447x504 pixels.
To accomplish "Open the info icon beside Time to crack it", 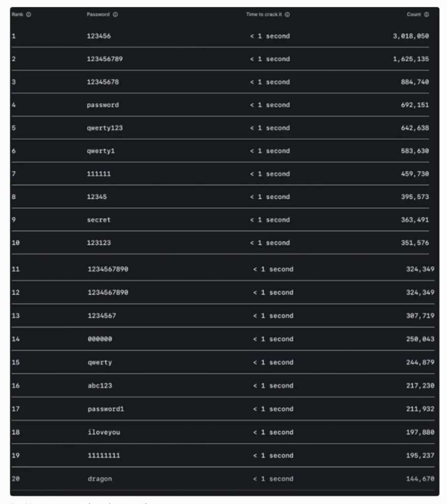I will pyautogui.click(x=287, y=15).
